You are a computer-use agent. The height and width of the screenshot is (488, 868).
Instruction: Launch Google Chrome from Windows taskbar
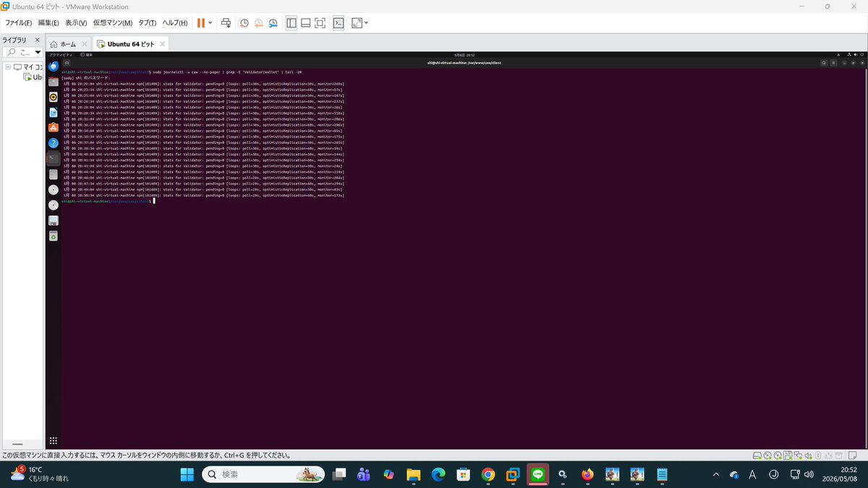click(x=488, y=474)
